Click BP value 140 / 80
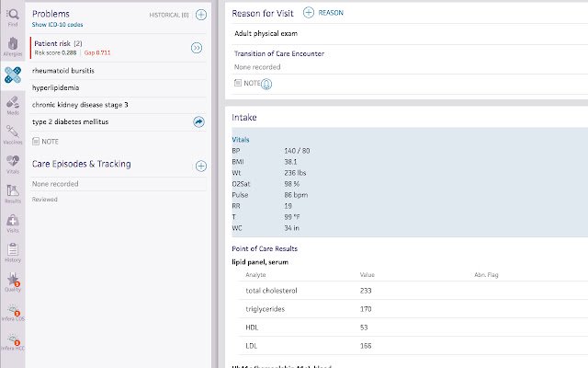The image size is (588, 368). tap(297, 151)
